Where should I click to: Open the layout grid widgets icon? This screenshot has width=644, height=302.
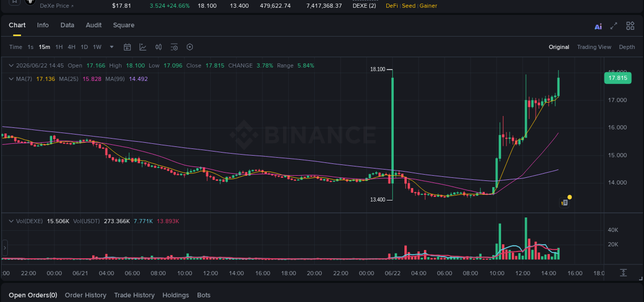pos(630,26)
